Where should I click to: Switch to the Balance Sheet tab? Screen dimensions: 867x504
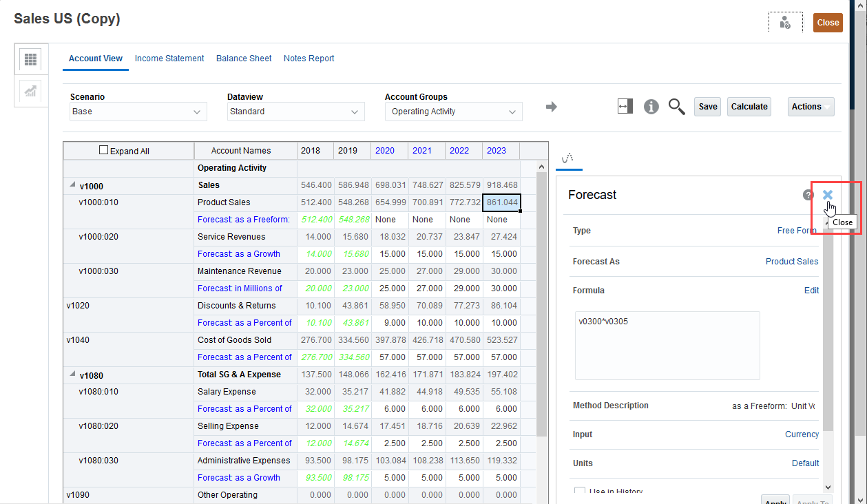tap(244, 59)
